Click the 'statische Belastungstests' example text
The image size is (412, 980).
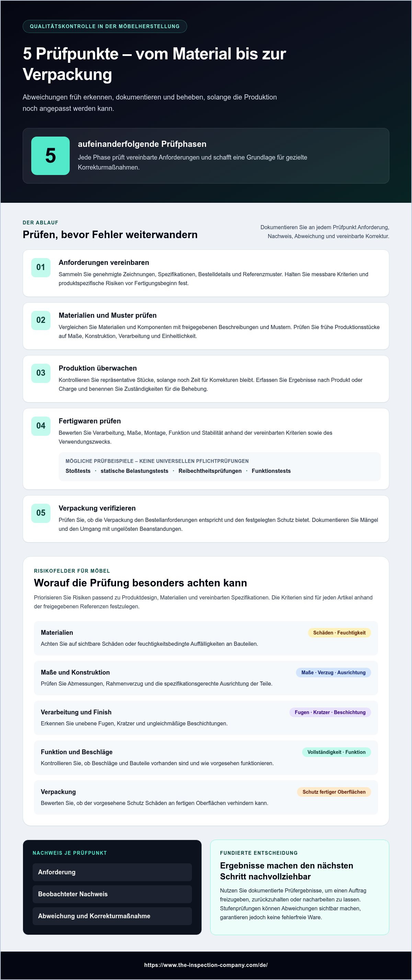click(134, 471)
